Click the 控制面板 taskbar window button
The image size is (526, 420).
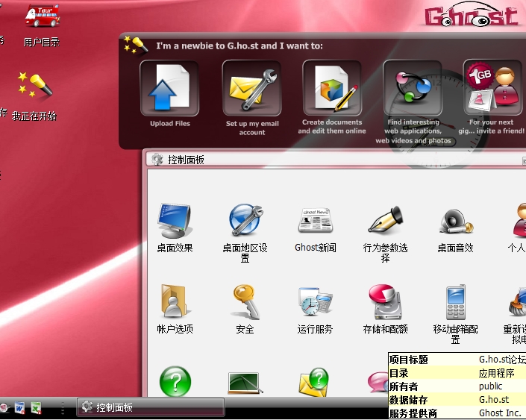point(151,407)
